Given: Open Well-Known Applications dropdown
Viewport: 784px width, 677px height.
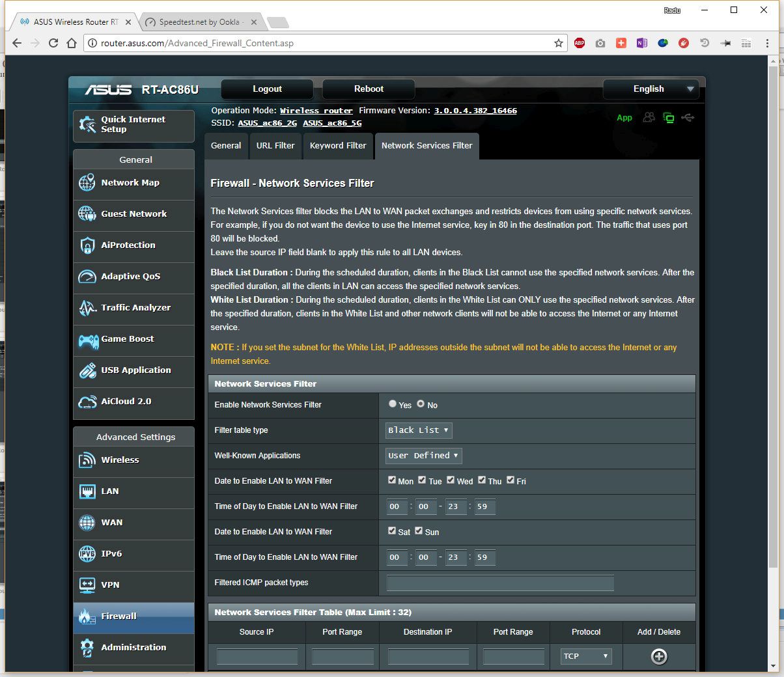Looking at the screenshot, I should (x=424, y=456).
